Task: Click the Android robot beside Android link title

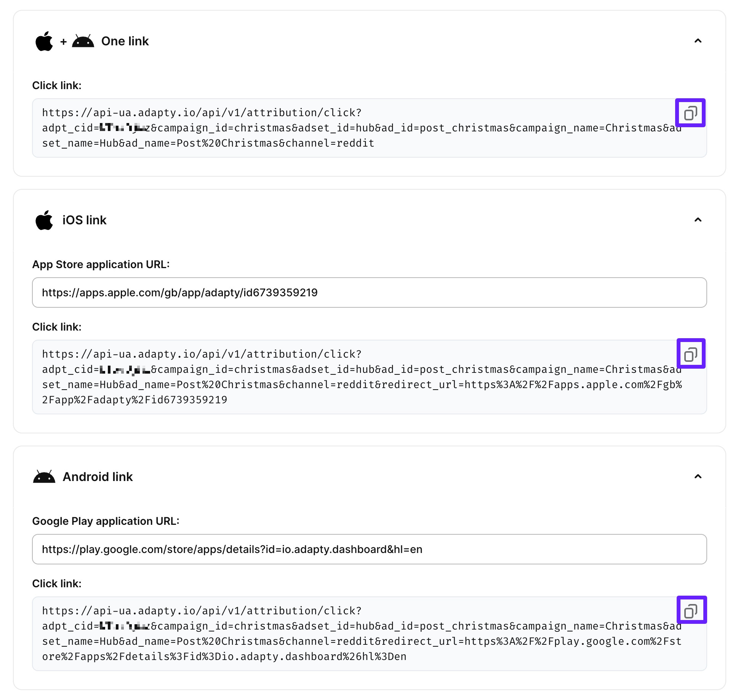Action: pyautogui.click(x=44, y=477)
